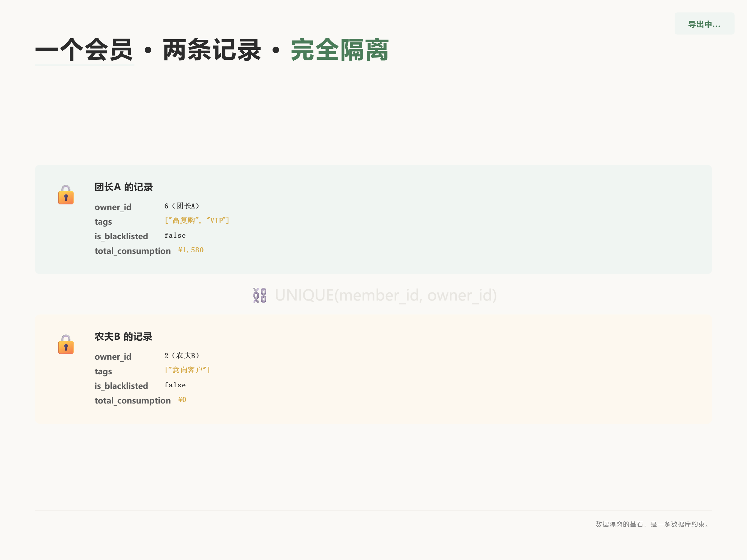The width and height of the screenshot is (747, 560).
Task: Click total_consumption label in 农夫B record
Action: click(x=133, y=400)
